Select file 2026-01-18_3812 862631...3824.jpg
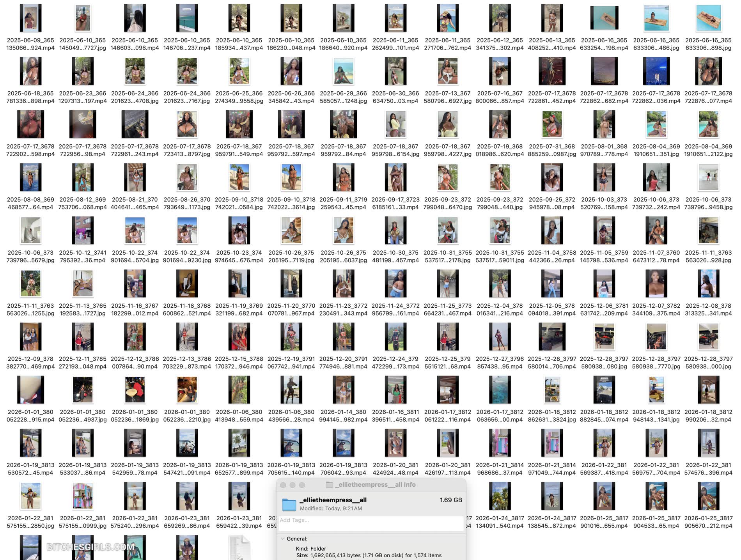 click(552, 390)
